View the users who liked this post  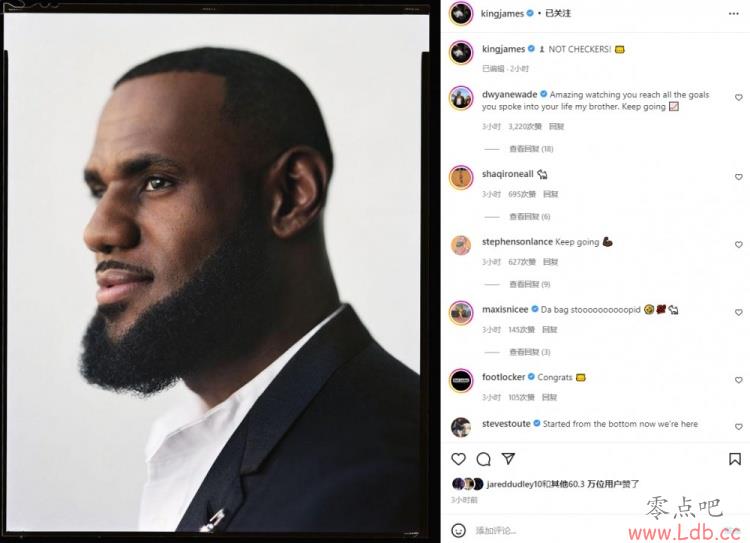click(562, 484)
